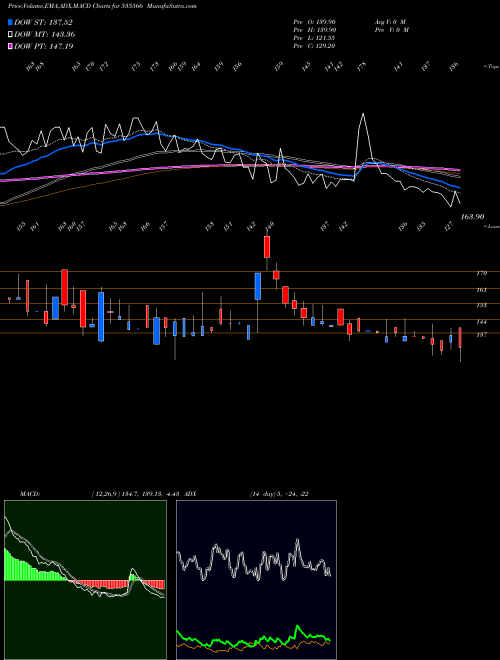Click the 144 price level label
Viewport: 500px width, 660px height.
(x=481, y=322)
